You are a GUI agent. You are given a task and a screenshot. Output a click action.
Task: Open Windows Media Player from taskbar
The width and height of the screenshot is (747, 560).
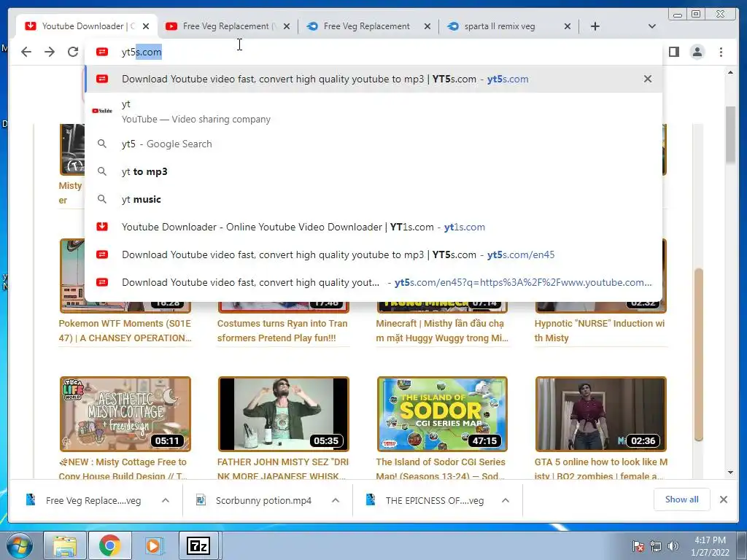coord(153,545)
